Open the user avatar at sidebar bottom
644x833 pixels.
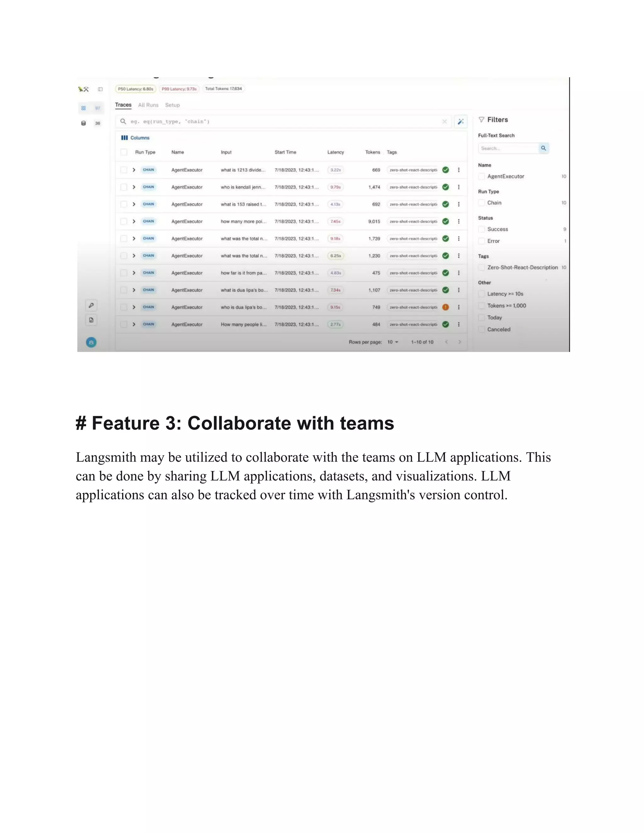[91, 342]
